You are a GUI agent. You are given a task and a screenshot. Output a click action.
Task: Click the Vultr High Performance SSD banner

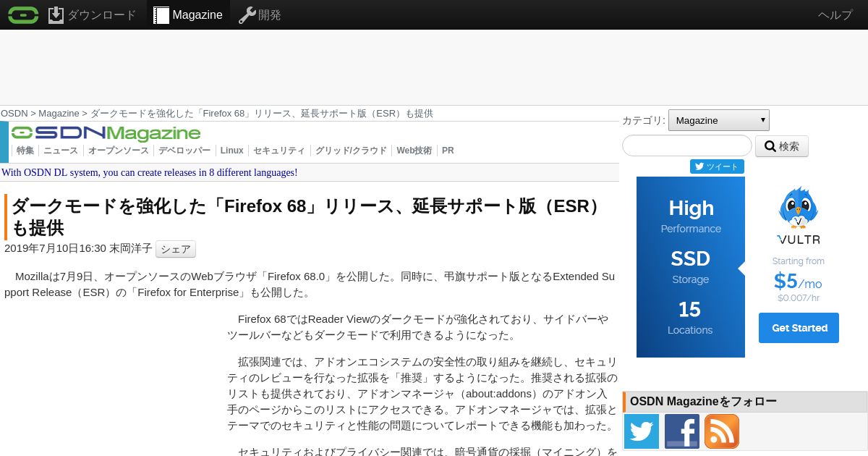[x=691, y=267]
